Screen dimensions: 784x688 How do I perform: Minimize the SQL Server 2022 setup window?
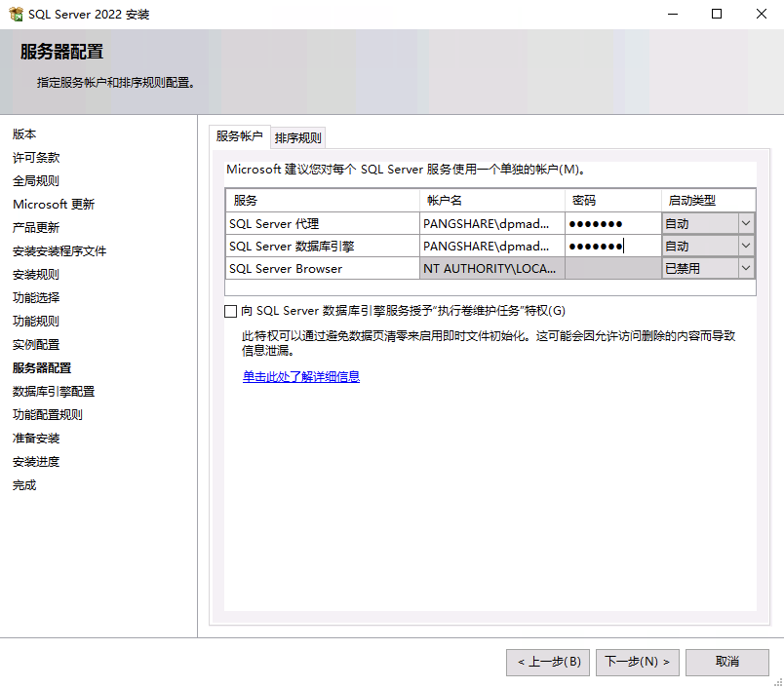(673, 14)
